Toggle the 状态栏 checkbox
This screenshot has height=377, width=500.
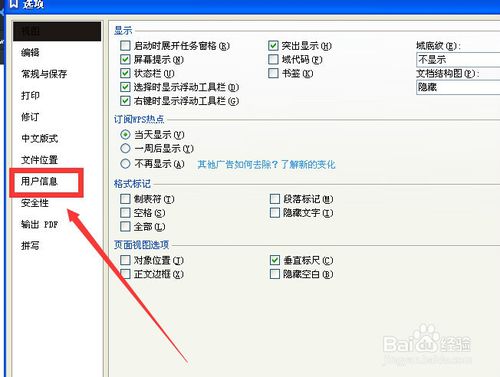pos(125,73)
